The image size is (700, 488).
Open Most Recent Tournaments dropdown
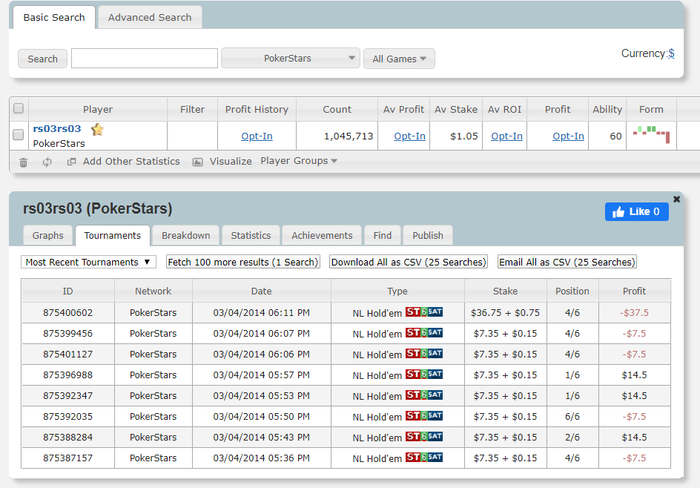(x=88, y=262)
